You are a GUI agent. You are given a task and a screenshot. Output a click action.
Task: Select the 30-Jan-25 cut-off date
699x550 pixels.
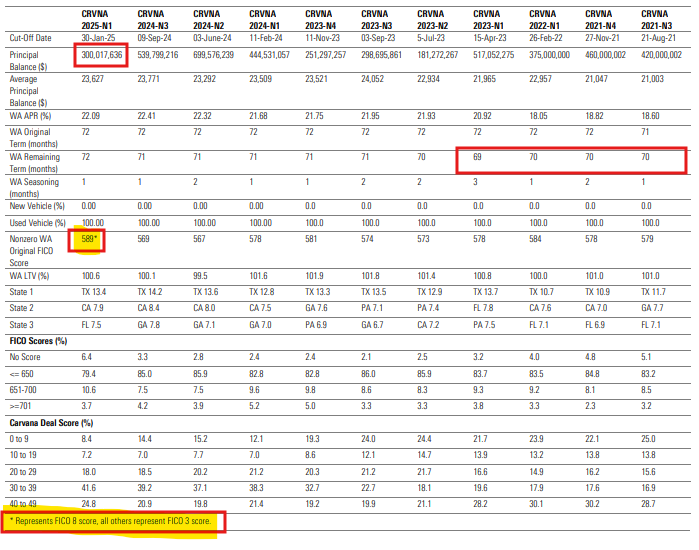(98, 38)
